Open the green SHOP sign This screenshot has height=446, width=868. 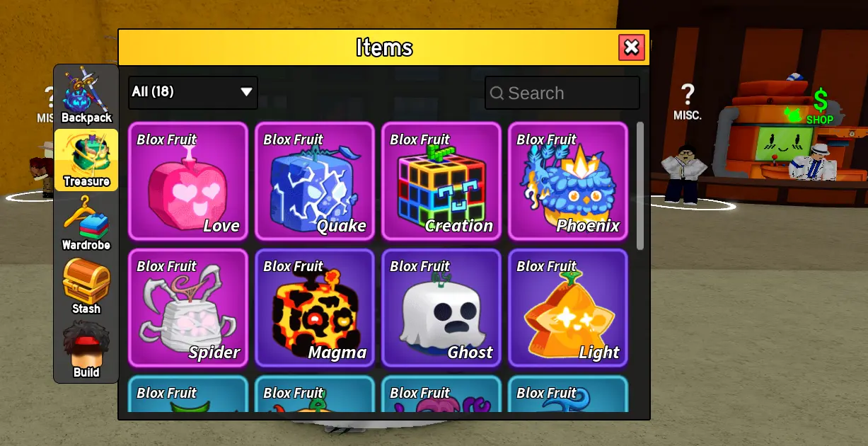click(819, 107)
